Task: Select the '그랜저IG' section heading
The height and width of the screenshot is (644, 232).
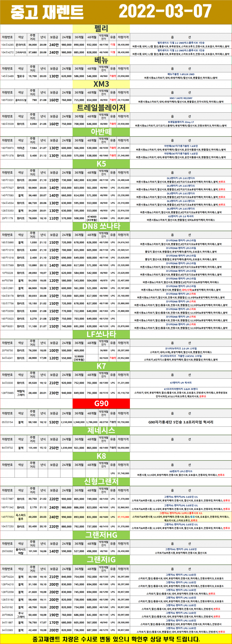Action: [101, 560]
